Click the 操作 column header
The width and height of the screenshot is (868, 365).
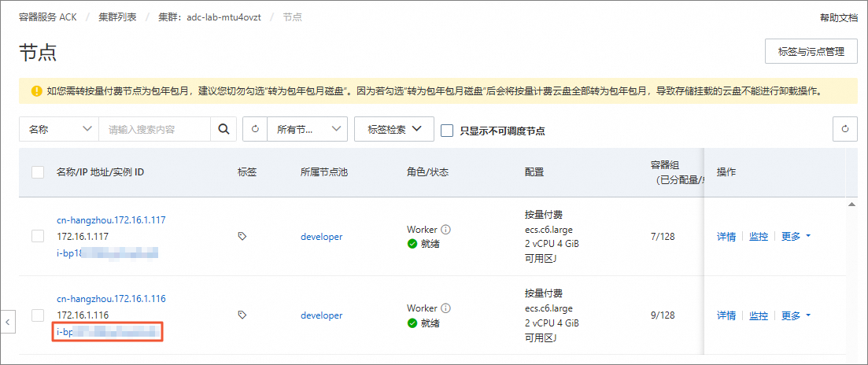(726, 172)
